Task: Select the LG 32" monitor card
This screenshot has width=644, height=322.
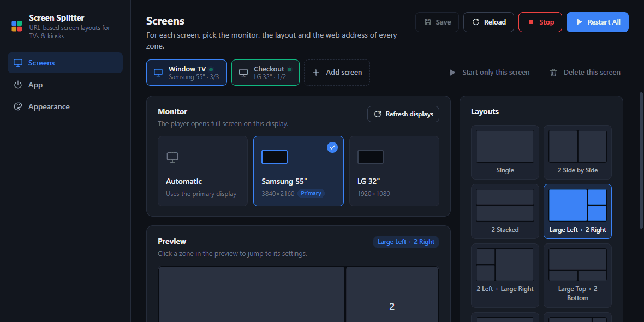Action: coord(394,171)
